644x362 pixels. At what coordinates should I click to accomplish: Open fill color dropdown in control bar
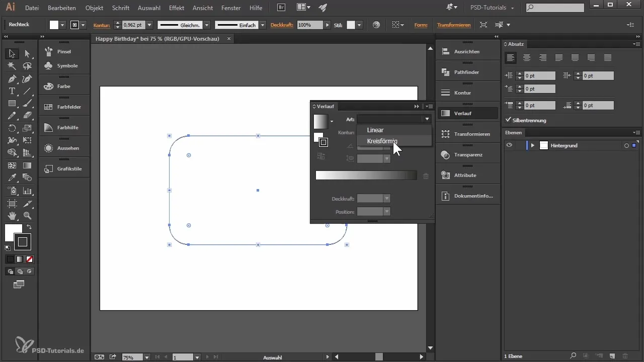pyautogui.click(x=63, y=25)
